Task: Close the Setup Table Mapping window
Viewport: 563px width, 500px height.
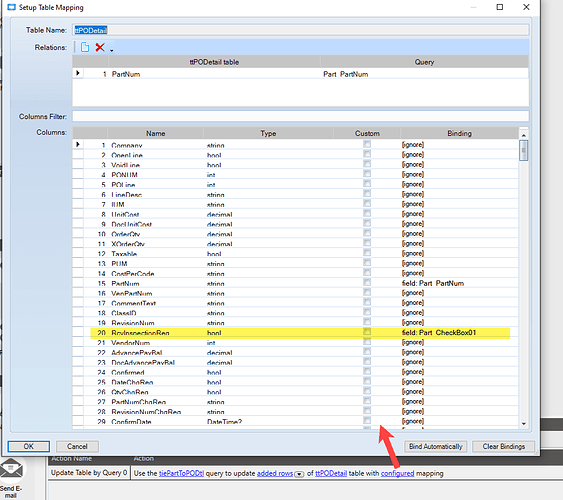Action: [526, 7]
